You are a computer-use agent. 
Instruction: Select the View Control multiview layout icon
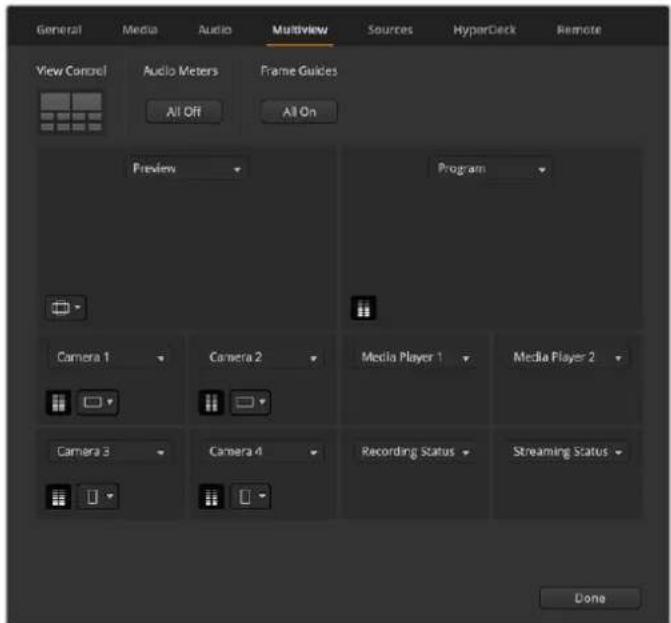pyautogui.click(x=71, y=112)
